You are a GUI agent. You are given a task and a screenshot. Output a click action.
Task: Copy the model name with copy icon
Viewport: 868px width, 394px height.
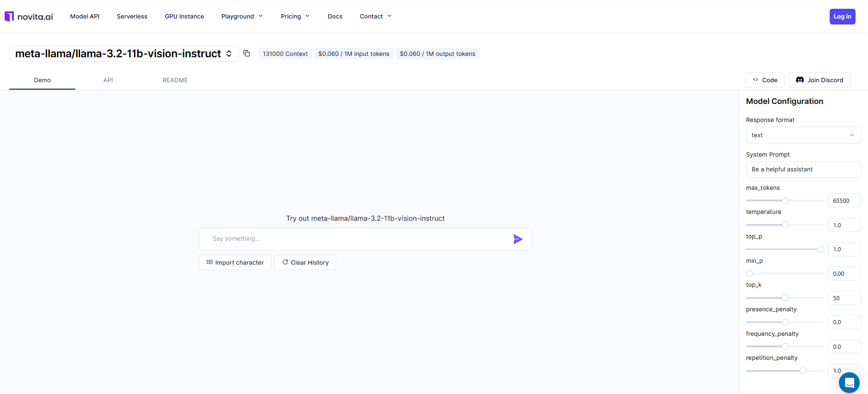tap(247, 54)
